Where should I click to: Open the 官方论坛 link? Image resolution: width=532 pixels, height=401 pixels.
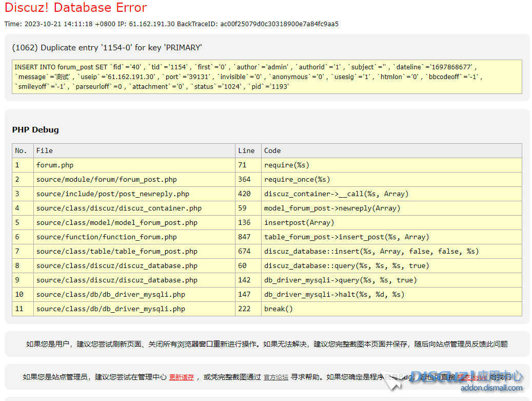pos(276,377)
